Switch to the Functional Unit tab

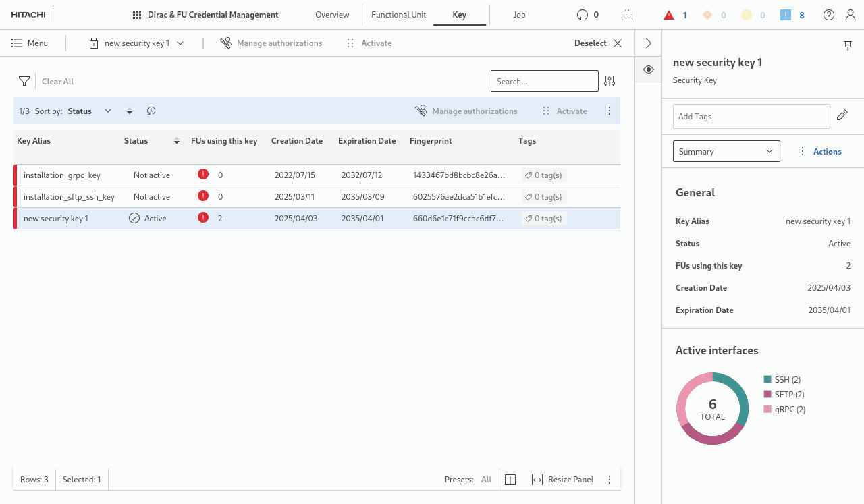pyautogui.click(x=398, y=15)
